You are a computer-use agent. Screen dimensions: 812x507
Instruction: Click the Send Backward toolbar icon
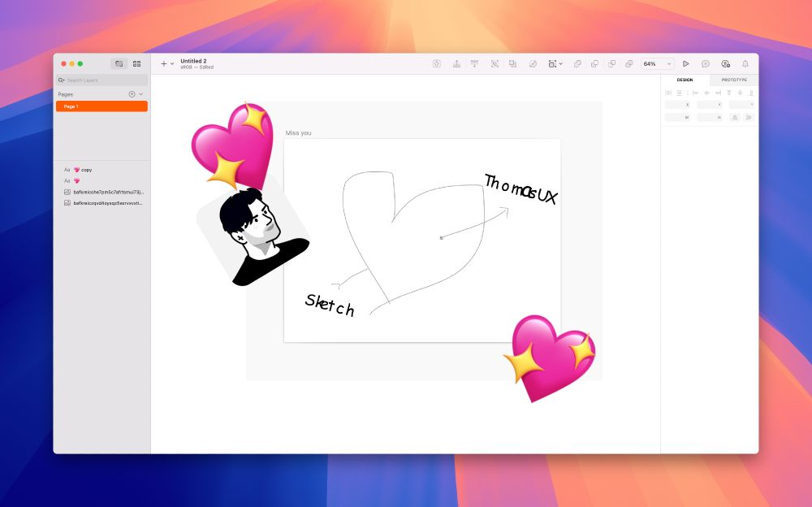click(x=474, y=63)
